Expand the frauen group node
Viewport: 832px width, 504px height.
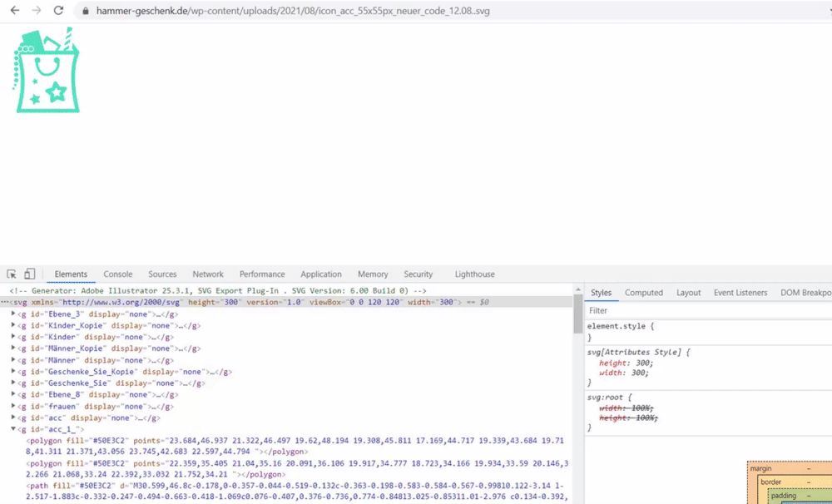tap(13, 407)
